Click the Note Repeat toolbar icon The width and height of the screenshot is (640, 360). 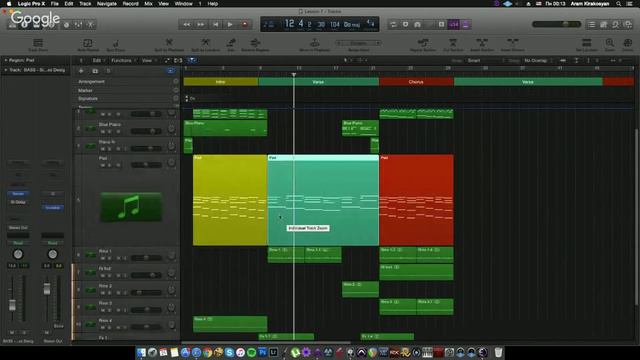[x=88, y=44]
